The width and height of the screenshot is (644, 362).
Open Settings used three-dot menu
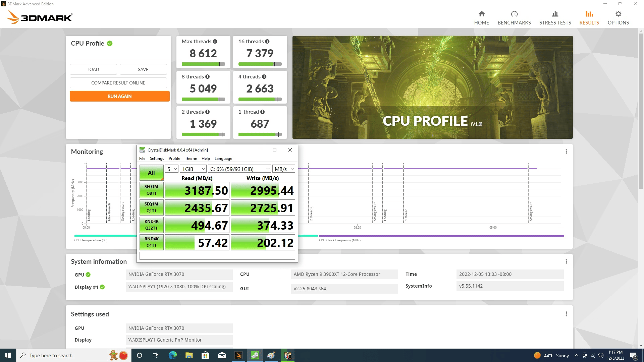(x=566, y=314)
